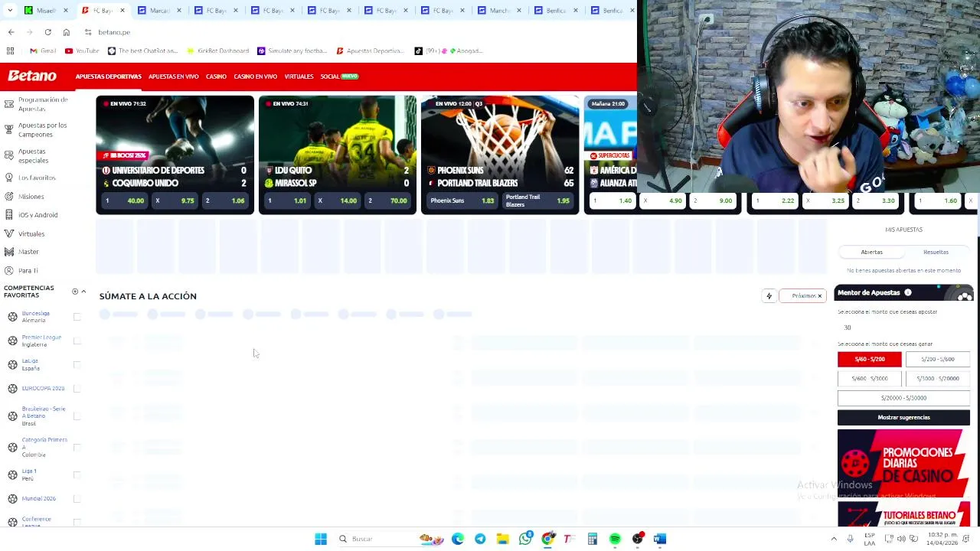Screen dimensions: 980x551
Task: Click the add favorite competitions plus icon
Action: point(74,292)
